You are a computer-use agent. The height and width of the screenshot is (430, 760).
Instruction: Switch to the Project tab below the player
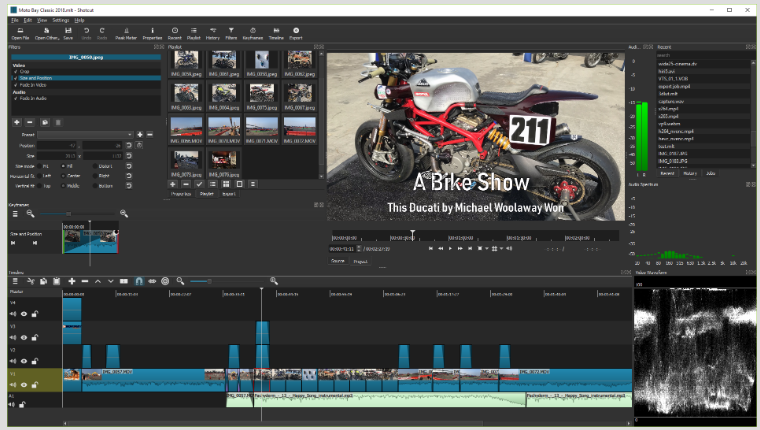(360, 261)
